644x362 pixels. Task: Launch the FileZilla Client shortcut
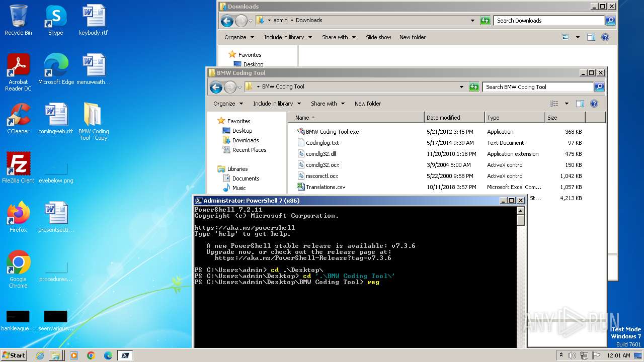[18, 168]
